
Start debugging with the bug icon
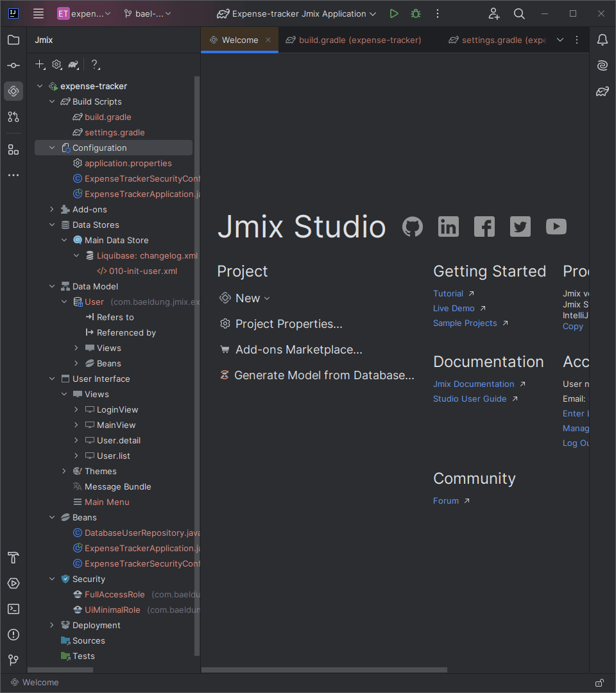(416, 13)
